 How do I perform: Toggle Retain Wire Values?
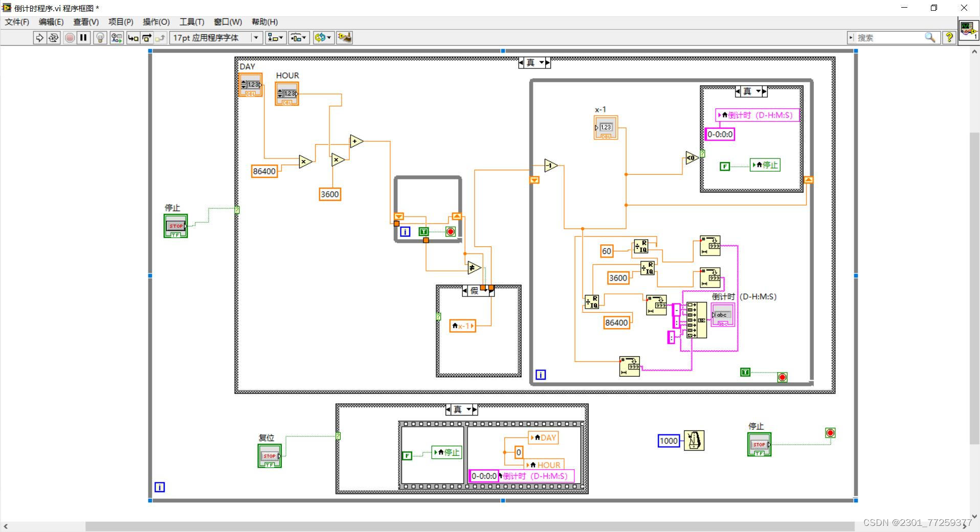pyautogui.click(x=117, y=38)
